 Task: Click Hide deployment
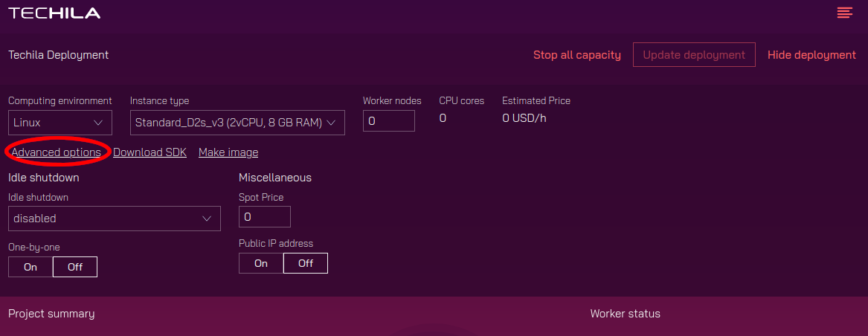point(811,55)
